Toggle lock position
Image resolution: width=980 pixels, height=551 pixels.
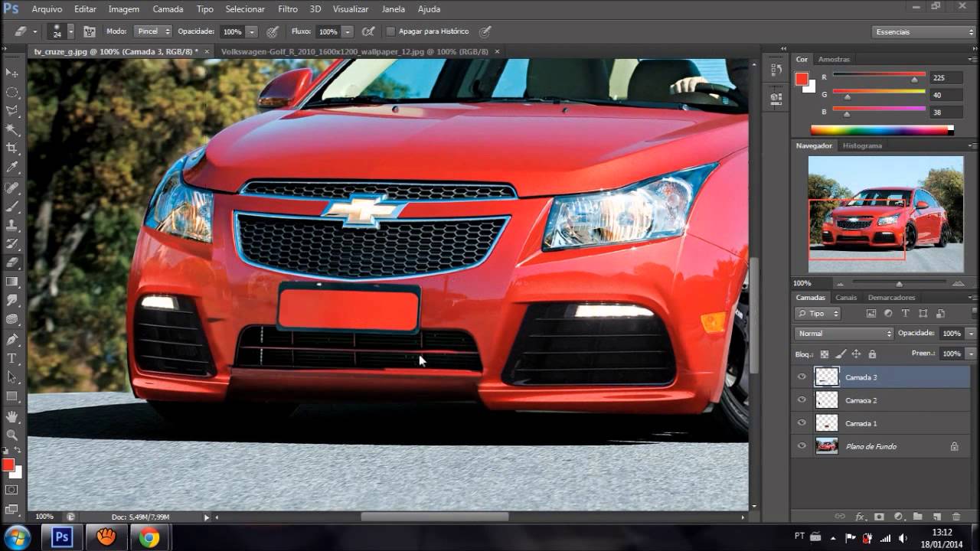(856, 354)
